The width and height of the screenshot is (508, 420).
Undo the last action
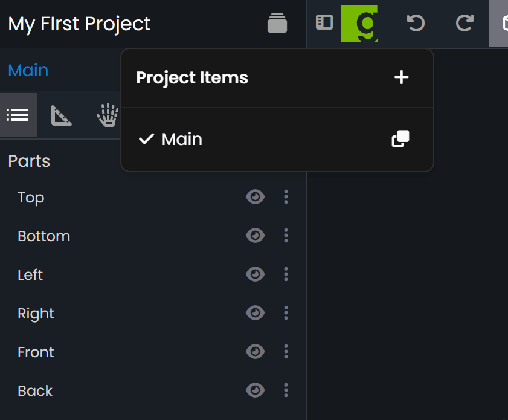(x=416, y=23)
